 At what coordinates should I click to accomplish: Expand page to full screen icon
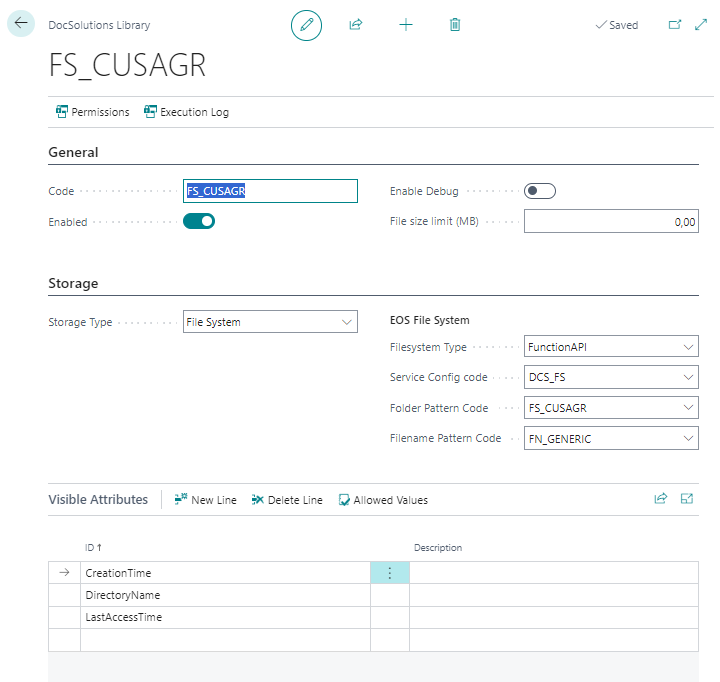[700, 25]
